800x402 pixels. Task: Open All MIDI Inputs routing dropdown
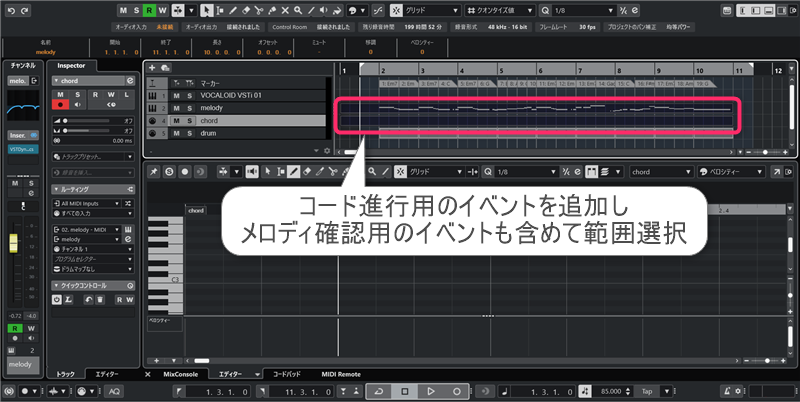(x=87, y=204)
